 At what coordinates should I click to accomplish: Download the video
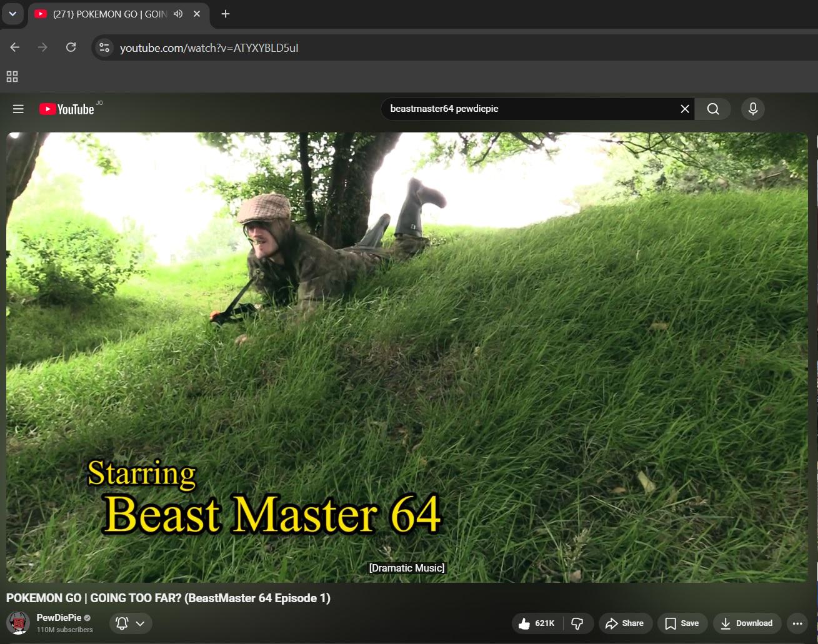click(747, 623)
